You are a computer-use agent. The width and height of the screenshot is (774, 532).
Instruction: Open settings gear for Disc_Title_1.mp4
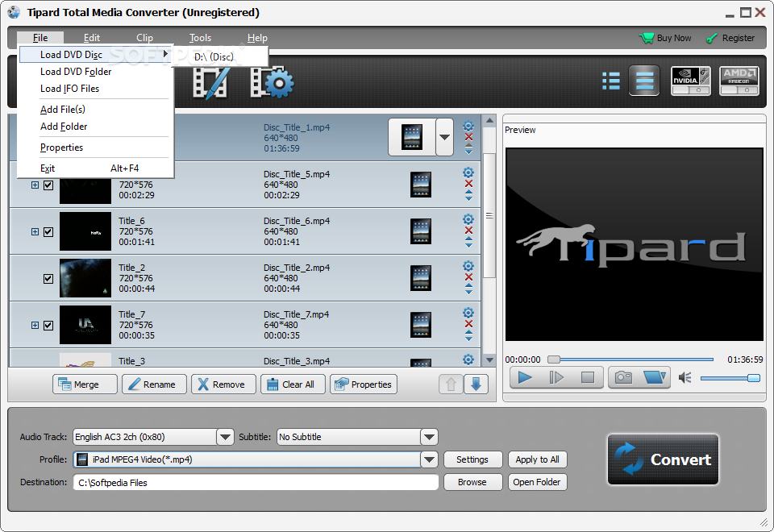pyautogui.click(x=468, y=126)
